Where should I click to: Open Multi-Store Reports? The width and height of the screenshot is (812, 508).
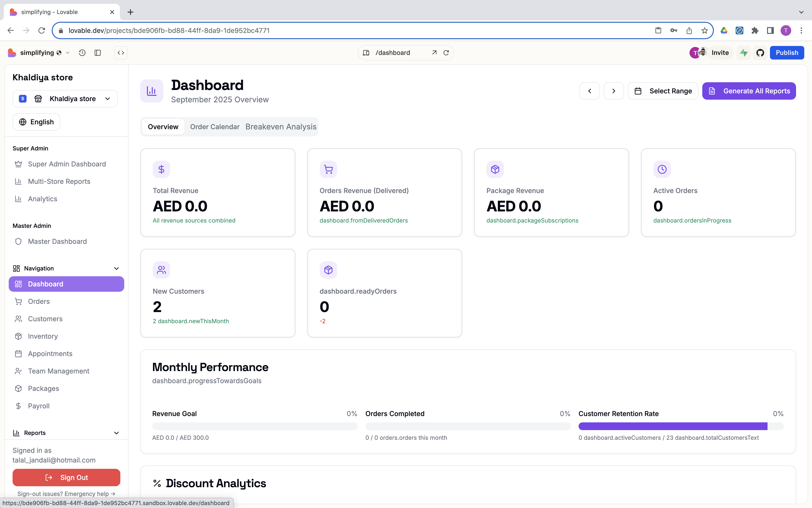point(66,182)
